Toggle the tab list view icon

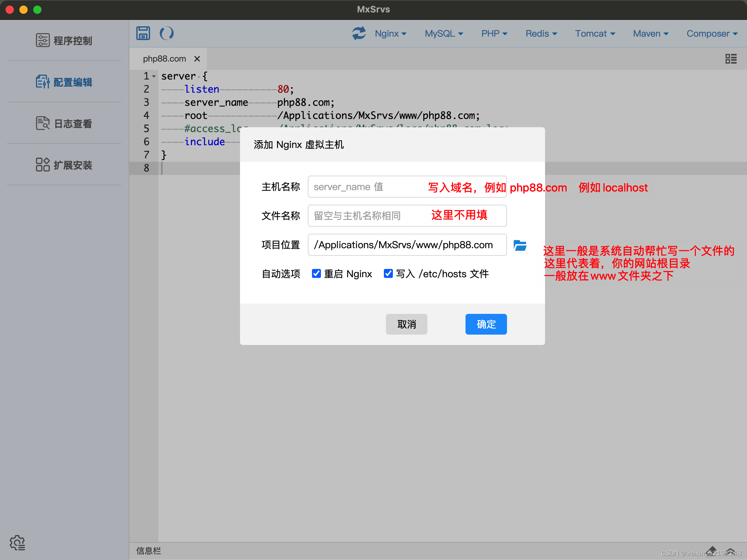(x=731, y=59)
